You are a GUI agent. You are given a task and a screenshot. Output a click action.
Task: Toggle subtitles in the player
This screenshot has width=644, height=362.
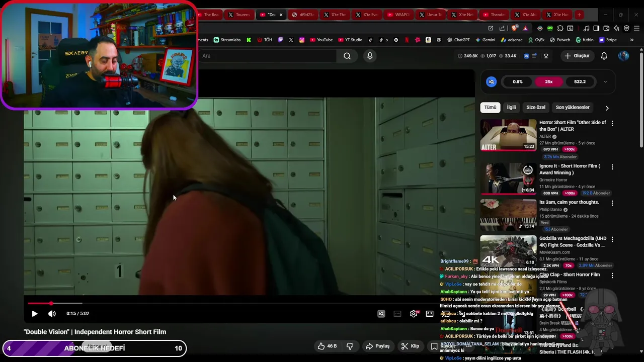click(x=397, y=314)
